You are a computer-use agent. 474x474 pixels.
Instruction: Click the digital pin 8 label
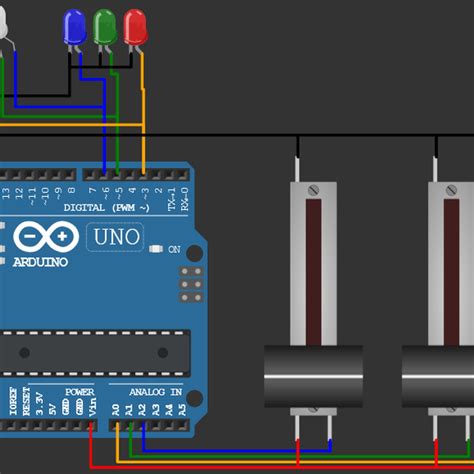pos(71,190)
